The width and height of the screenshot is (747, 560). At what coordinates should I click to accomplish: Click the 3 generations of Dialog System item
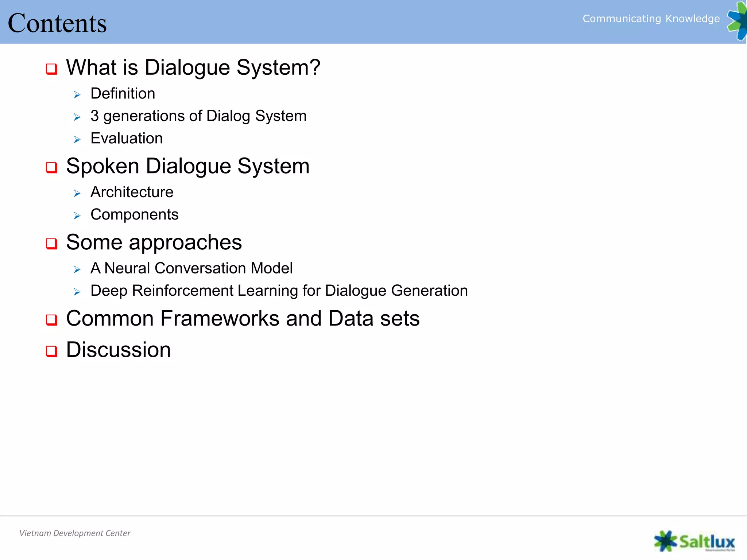click(x=198, y=116)
